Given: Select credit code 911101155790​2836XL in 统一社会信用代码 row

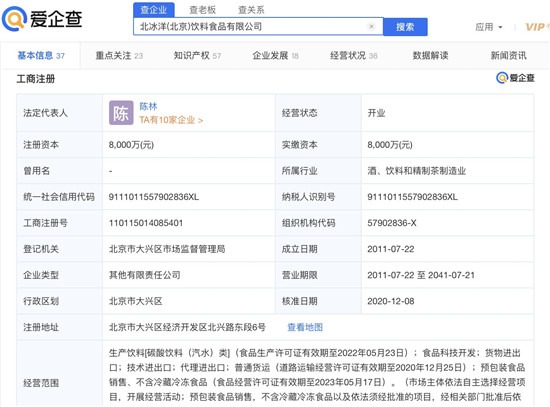Looking at the screenshot, I should (154, 197).
